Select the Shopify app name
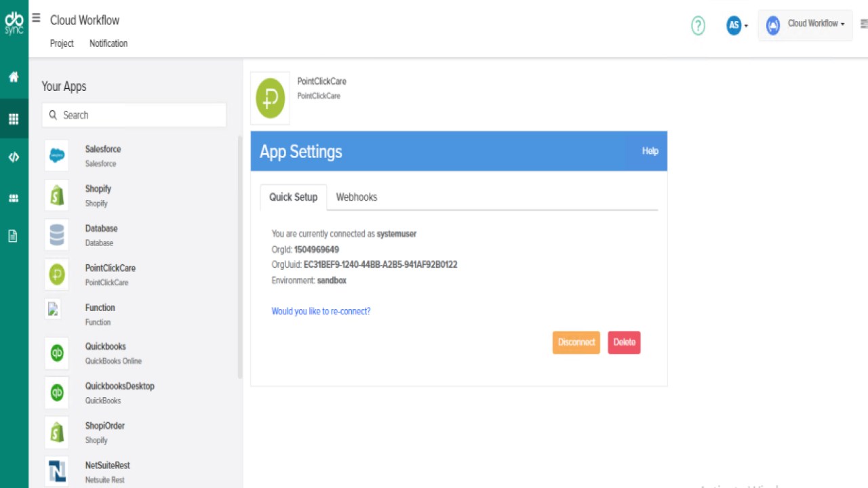868x488 pixels. tap(98, 189)
